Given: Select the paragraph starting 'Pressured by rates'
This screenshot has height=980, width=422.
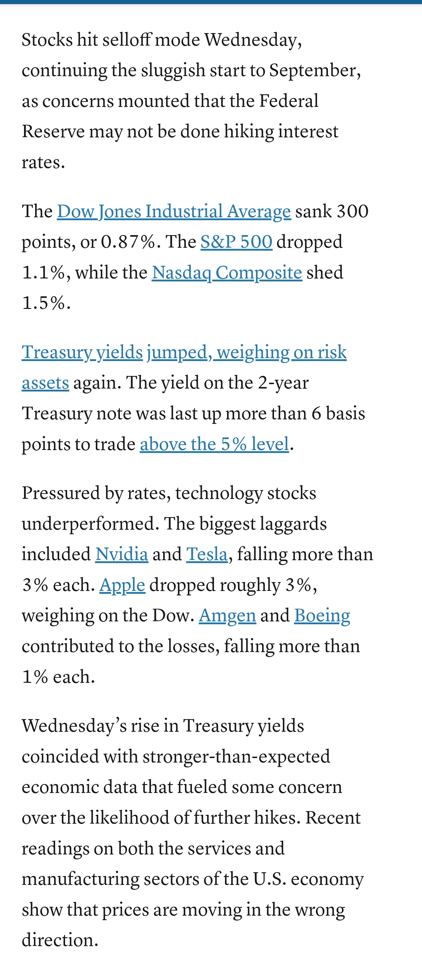Looking at the screenshot, I should coord(197,585).
